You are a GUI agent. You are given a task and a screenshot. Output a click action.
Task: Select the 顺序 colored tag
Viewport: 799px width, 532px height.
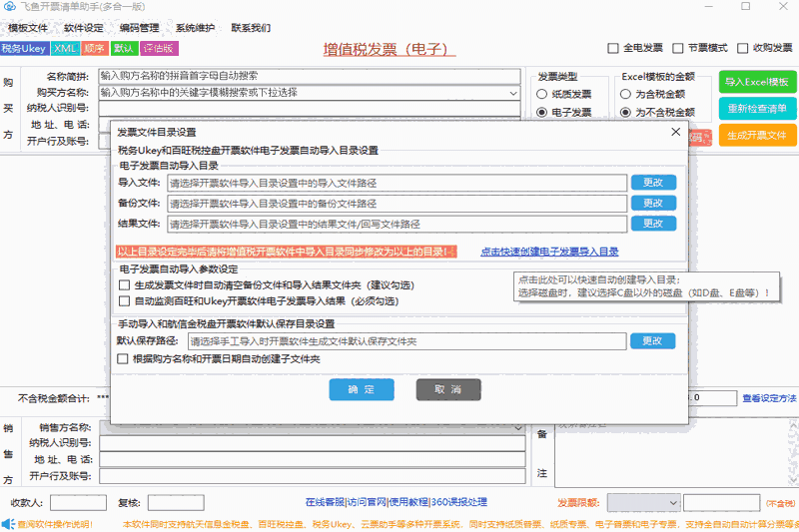95,48
